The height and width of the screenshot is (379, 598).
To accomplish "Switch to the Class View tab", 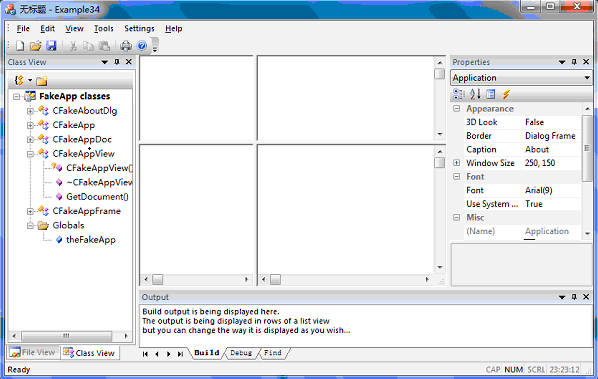I will pos(89,353).
